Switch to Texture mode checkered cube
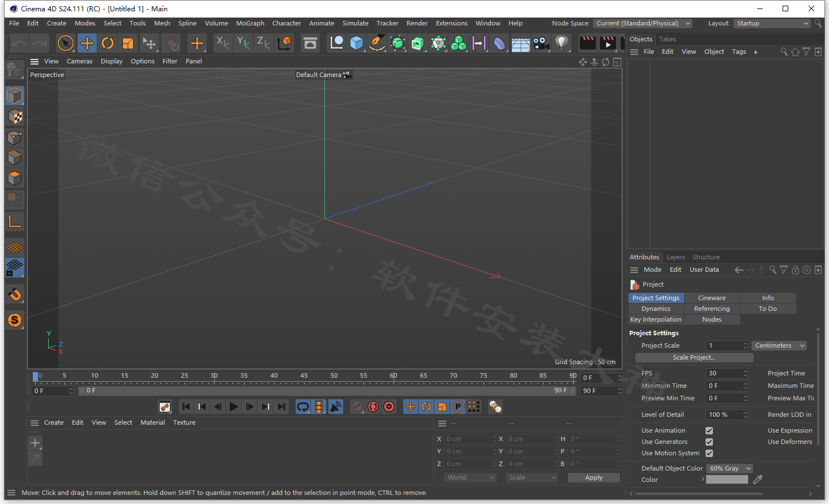This screenshot has height=504, width=829. tap(15, 117)
